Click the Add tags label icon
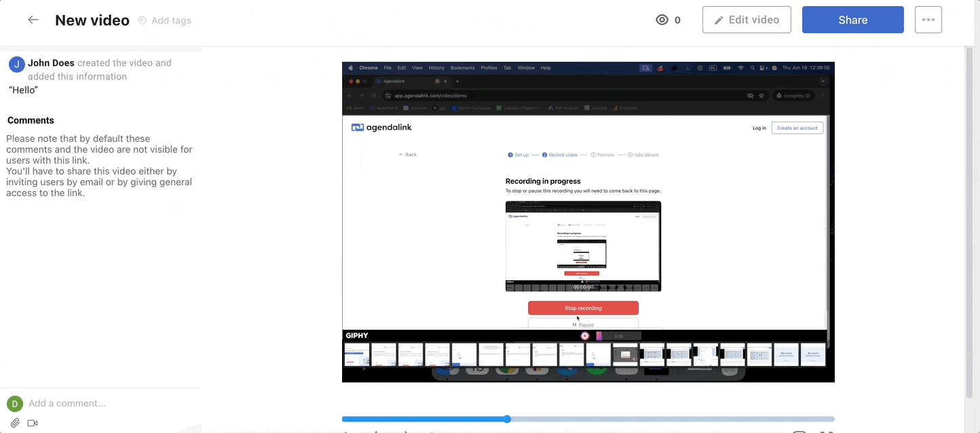 point(143,20)
